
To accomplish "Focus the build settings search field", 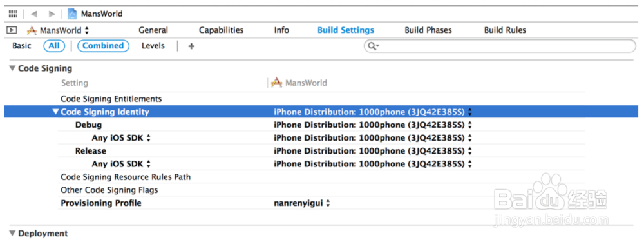I will (500, 46).
